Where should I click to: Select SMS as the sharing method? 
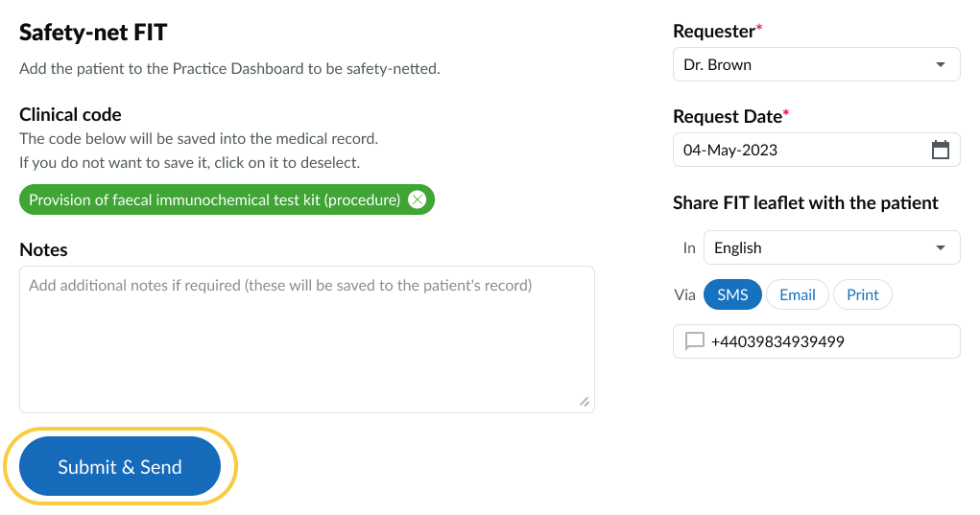732,294
